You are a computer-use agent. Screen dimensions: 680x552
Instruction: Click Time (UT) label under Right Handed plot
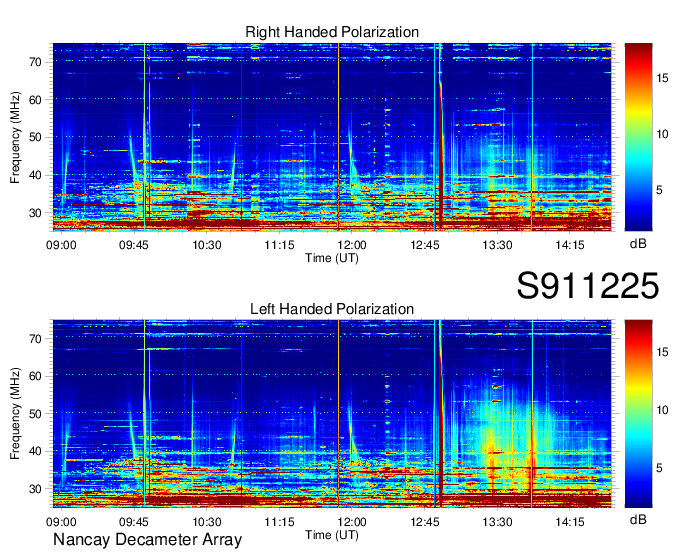[x=332, y=258]
